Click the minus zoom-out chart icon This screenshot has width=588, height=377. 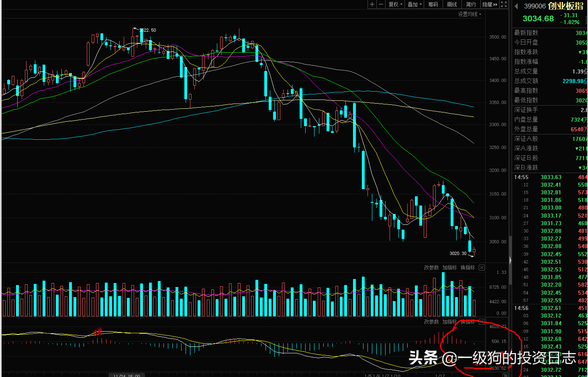pos(381,4)
